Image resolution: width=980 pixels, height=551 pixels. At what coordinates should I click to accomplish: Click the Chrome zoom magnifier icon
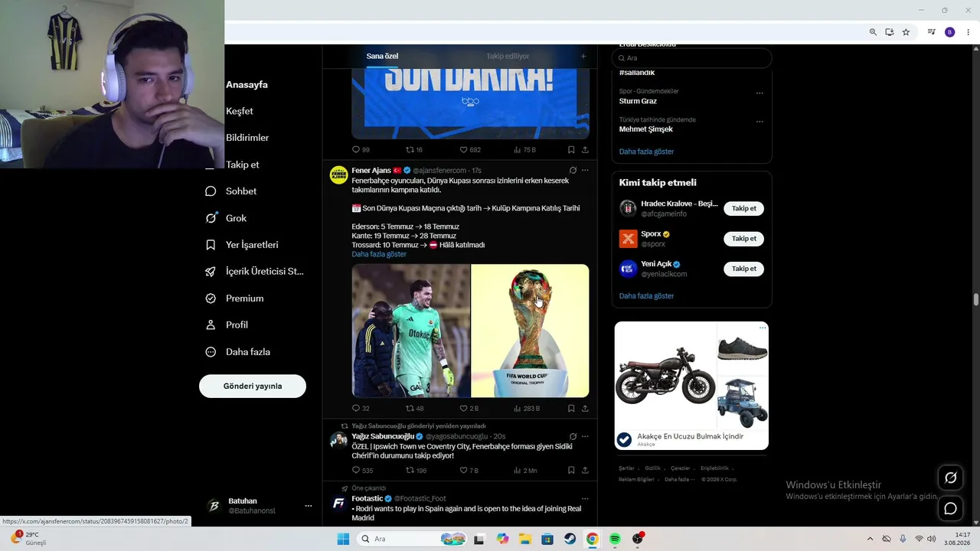coord(873,32)
